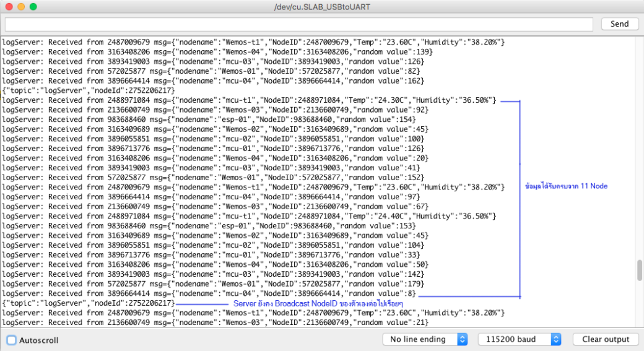Click the log line showing Temp 24.40C
This screenshot has width=644, height=351.
tap(248, 216)
